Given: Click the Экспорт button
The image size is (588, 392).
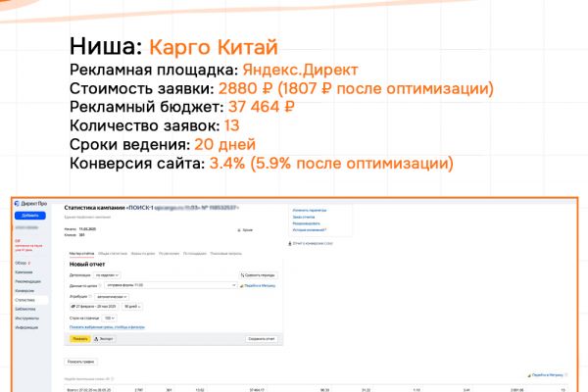Looking at the screenshot, I should coord(104,339).
